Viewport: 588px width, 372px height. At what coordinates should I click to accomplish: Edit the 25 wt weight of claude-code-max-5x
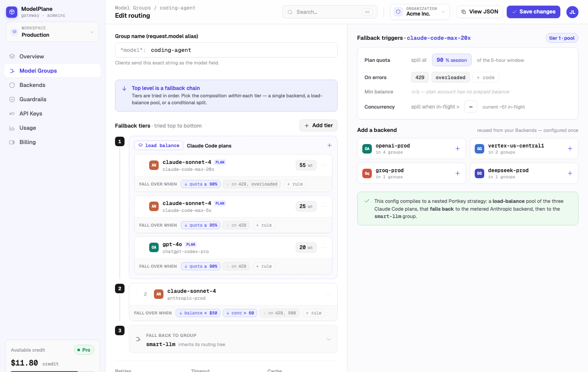click(306, 206)
